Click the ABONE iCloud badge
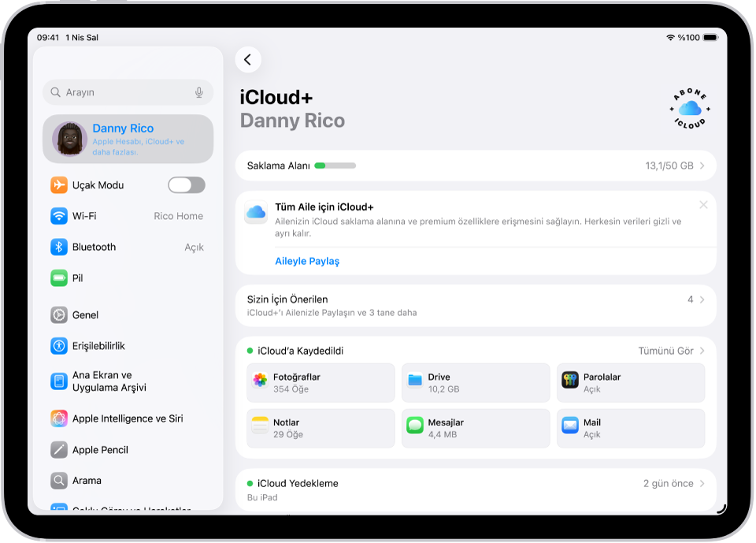This screenshot has height=543, width=756. [689, 108]
